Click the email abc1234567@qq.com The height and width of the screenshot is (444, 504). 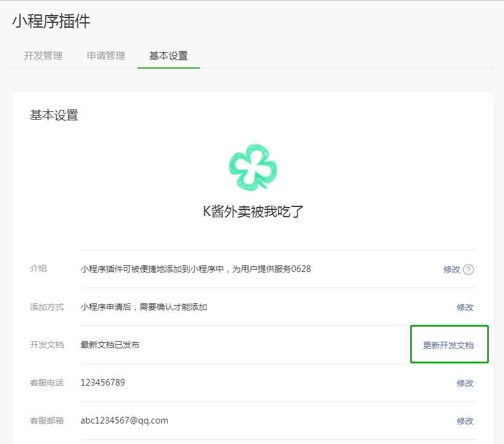pos(124,421)
